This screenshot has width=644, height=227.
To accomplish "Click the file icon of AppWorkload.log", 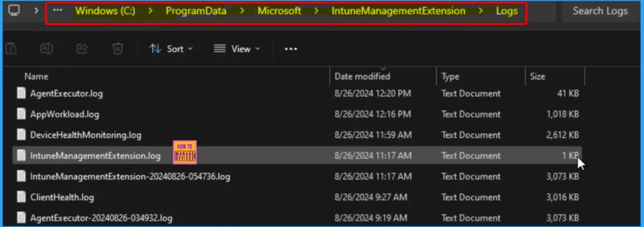I will 21,114.
